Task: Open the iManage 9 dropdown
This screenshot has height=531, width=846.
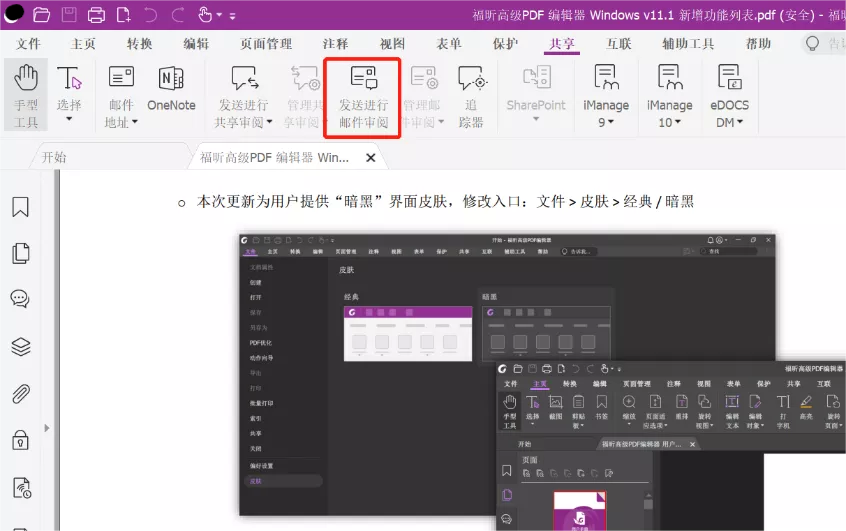Action: pos(606,96)
